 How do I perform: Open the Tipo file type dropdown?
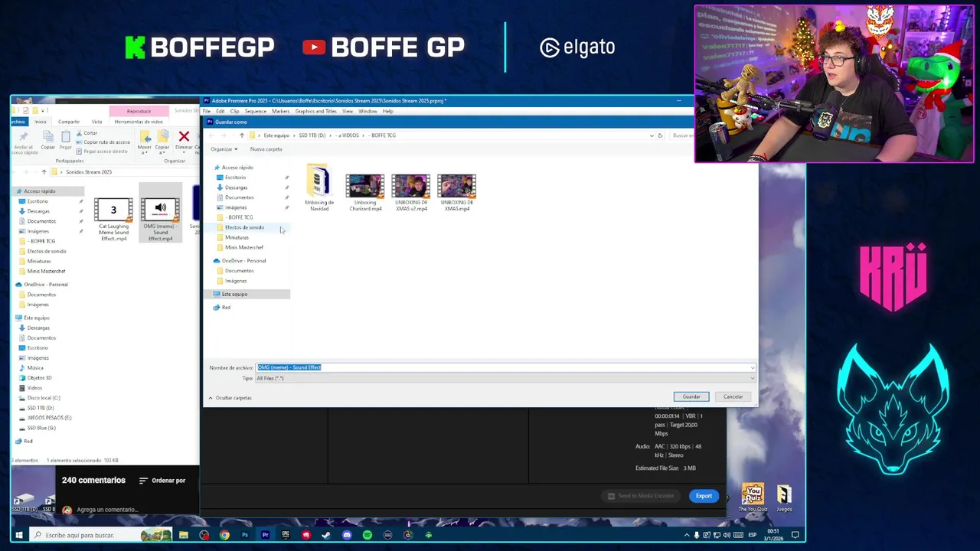coord(505,378)
